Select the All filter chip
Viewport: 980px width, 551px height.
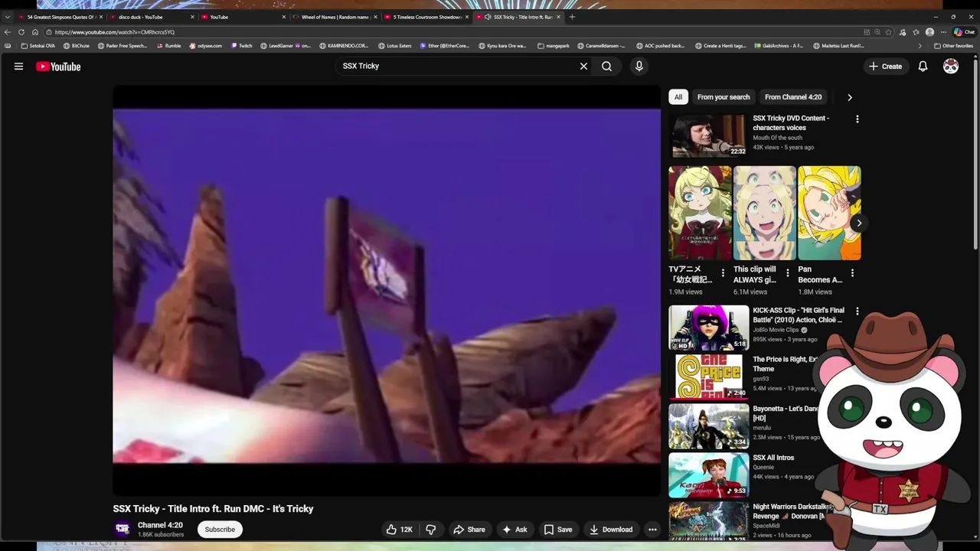pos(678,97)
